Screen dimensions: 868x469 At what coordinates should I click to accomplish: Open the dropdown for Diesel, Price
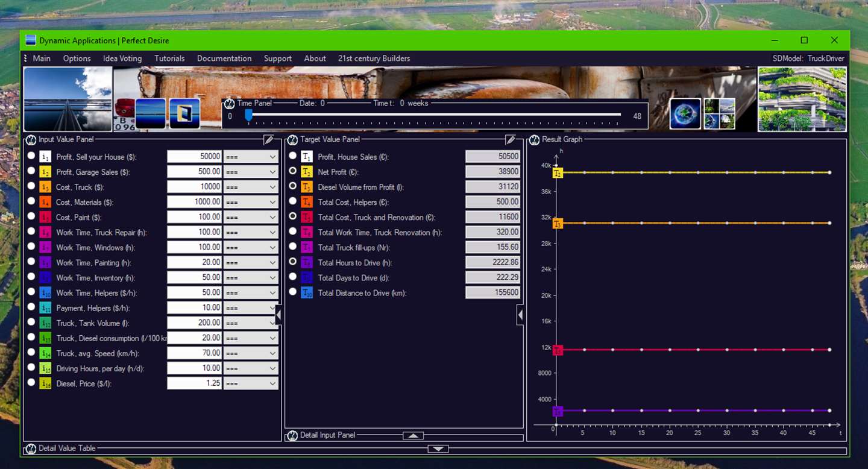(251, 383)
